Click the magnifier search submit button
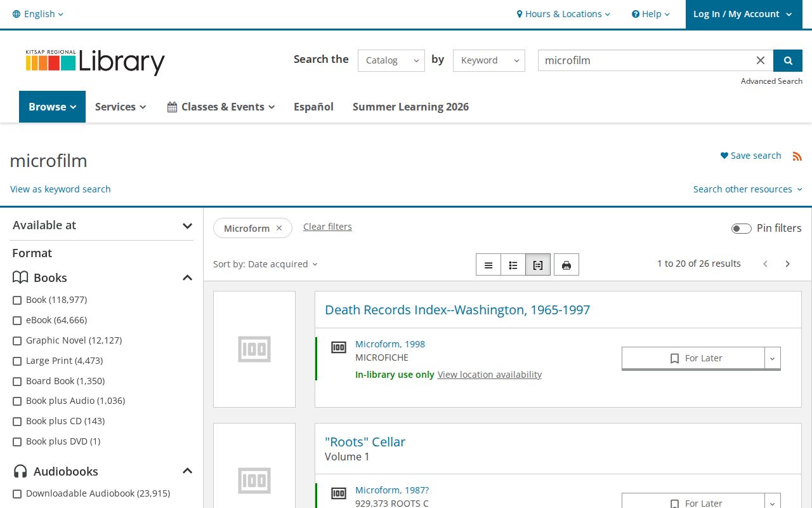Screen dimensions: 812x508 coord(788,60)
